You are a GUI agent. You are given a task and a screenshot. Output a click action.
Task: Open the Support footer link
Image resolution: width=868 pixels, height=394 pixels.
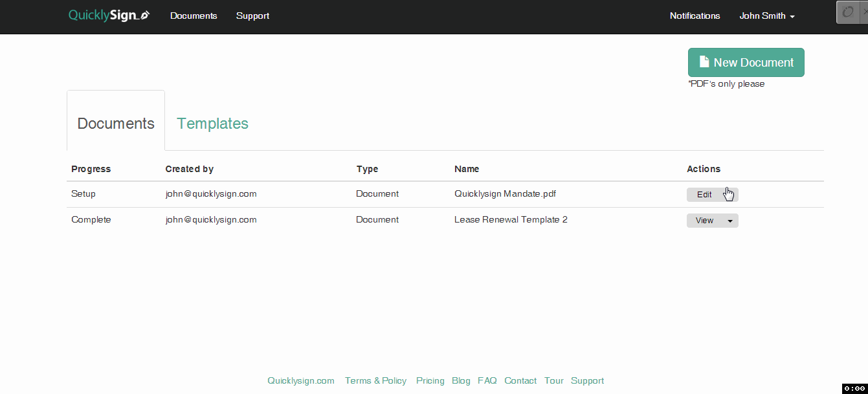coord(587,380)
